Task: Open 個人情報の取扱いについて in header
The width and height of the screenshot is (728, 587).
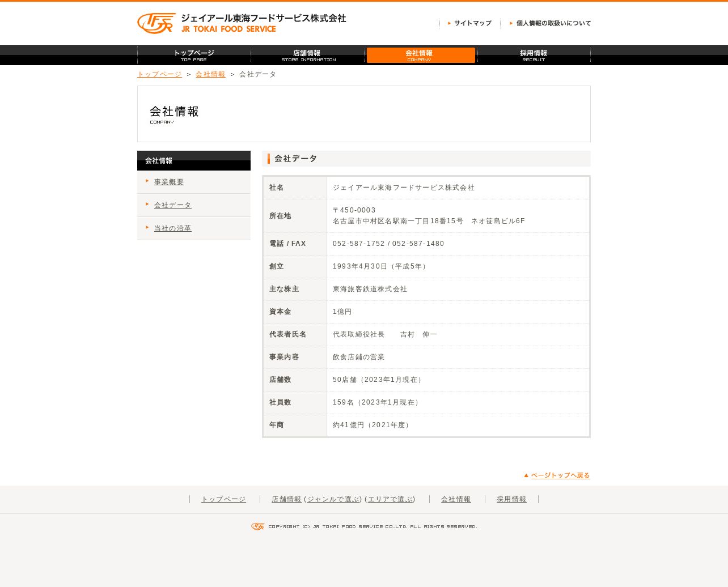Action: click(x=550, y=23)
